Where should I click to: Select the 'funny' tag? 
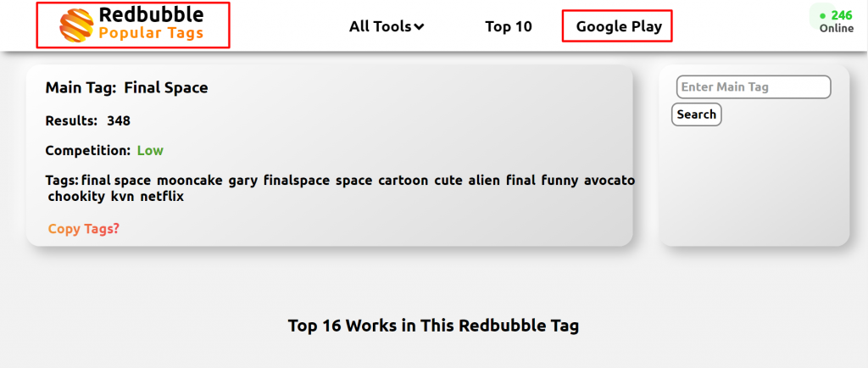[559, 181]
